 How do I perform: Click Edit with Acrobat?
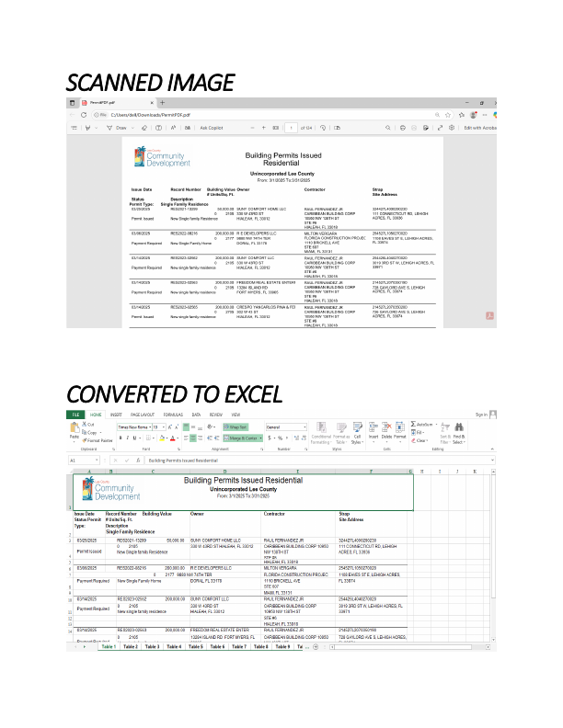pyautogui.click(x=480, y=128)
